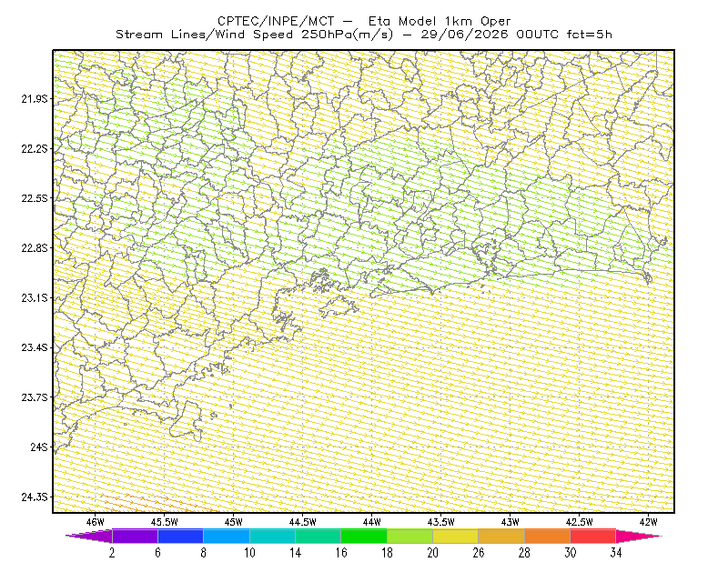Click the dark blue 6-8 legend swatch
This screenshot has height=562, width=728.
pyautogui.click(x=180, y=536)
